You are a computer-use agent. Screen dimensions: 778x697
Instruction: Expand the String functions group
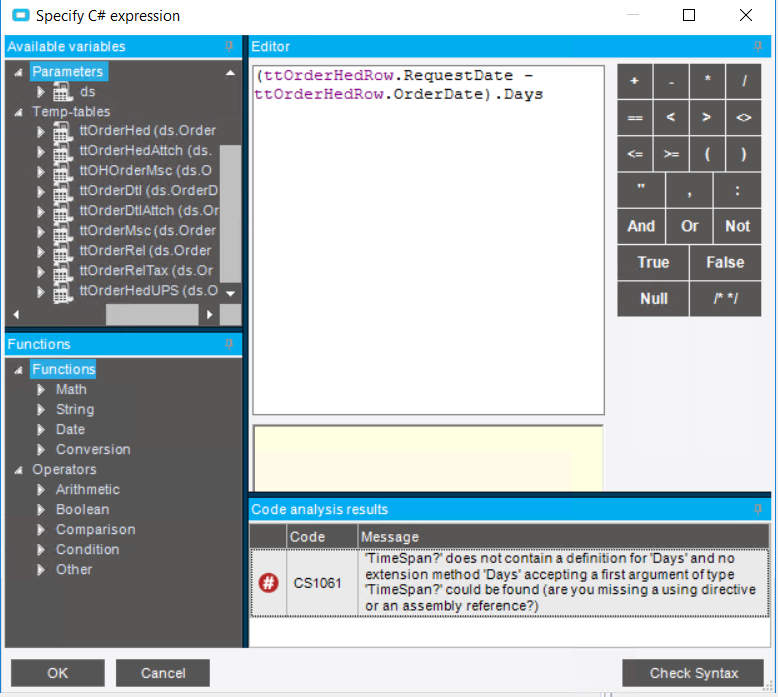41,409
